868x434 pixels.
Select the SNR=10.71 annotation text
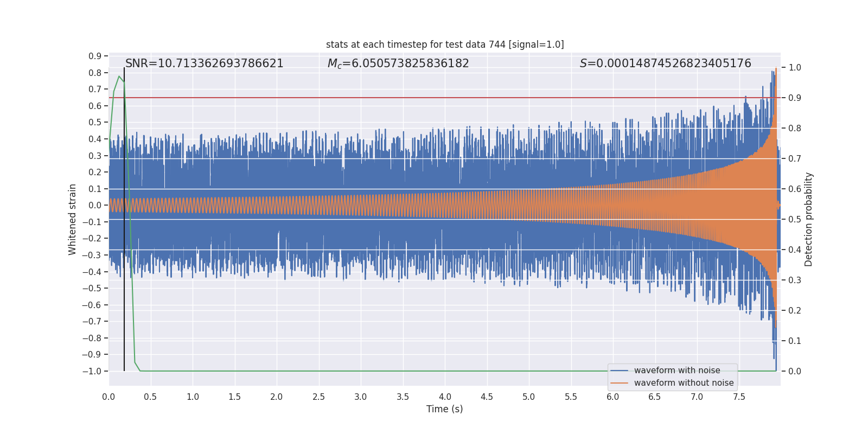(205, 63)
